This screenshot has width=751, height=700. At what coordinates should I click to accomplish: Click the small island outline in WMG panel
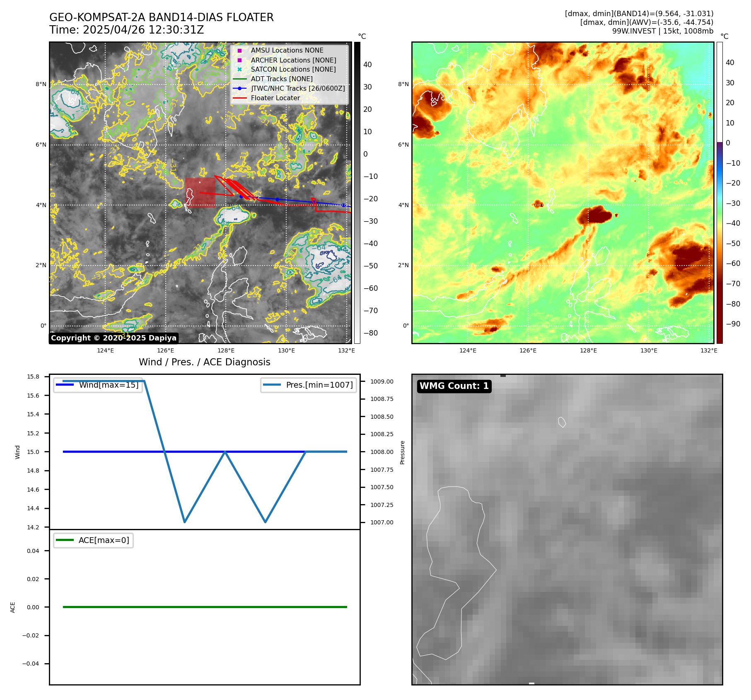tap(562, 422)
